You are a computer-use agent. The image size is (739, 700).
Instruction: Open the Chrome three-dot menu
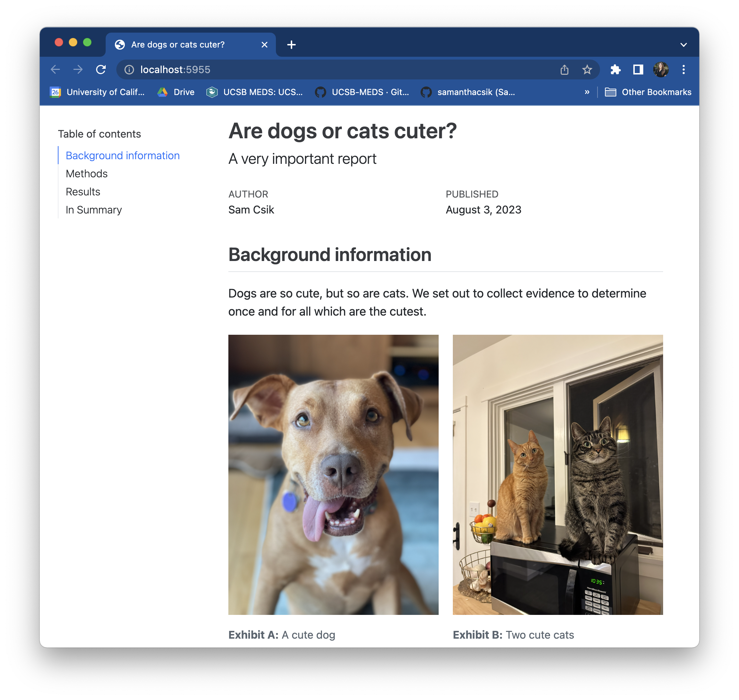click(x=683, y=70)
